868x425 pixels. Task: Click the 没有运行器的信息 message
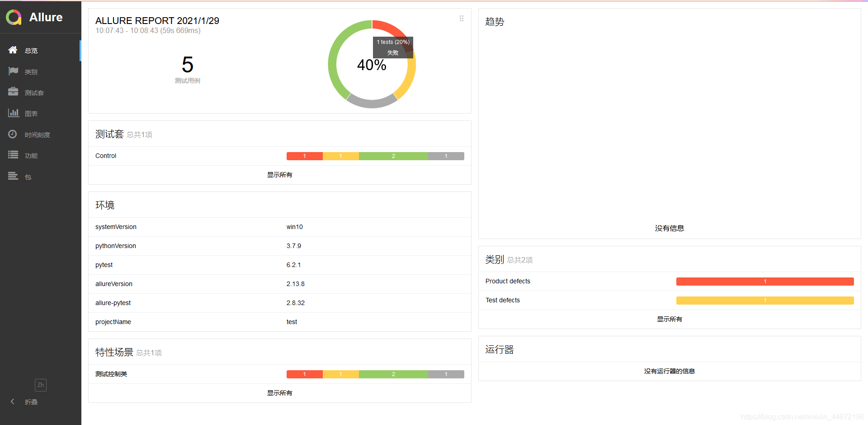point(670,371)
